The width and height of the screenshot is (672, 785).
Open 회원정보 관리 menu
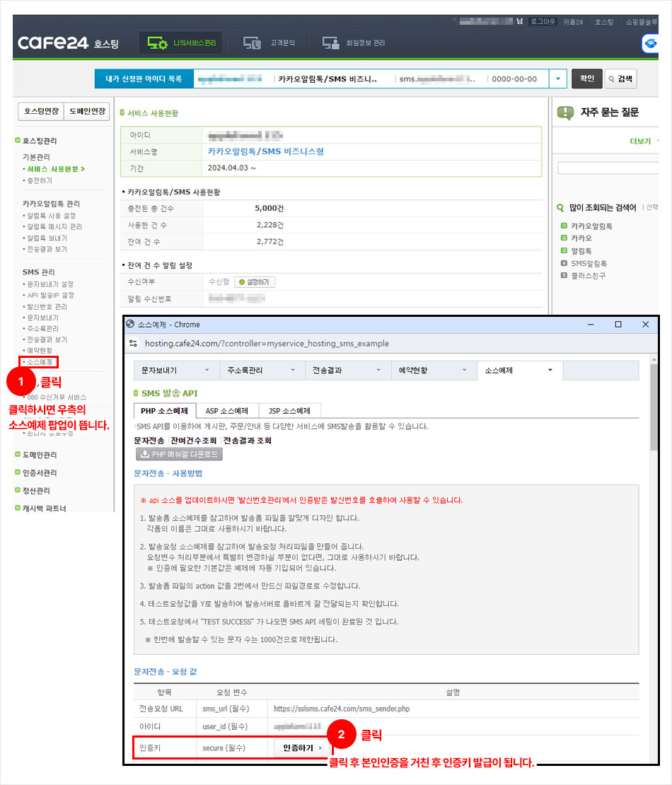(354, 43)
